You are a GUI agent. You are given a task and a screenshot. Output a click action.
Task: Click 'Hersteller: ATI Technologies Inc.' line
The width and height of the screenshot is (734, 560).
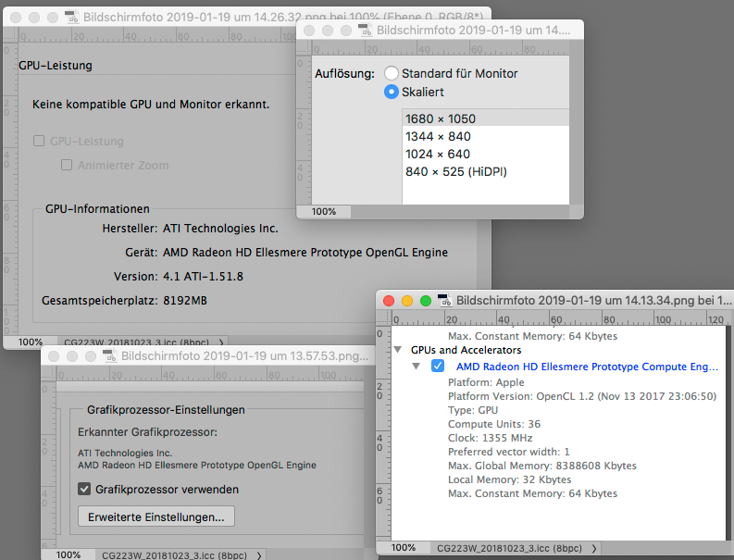click(x=190, y=229)
